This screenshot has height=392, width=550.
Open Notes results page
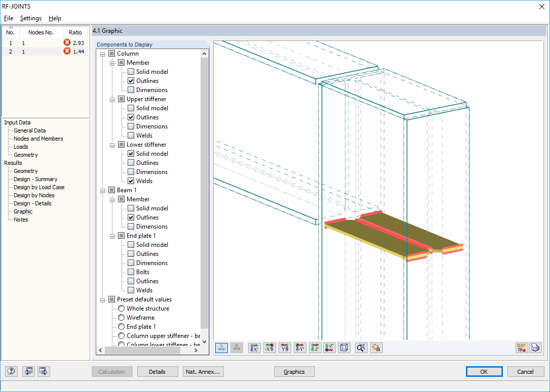(x=21, y=220)
